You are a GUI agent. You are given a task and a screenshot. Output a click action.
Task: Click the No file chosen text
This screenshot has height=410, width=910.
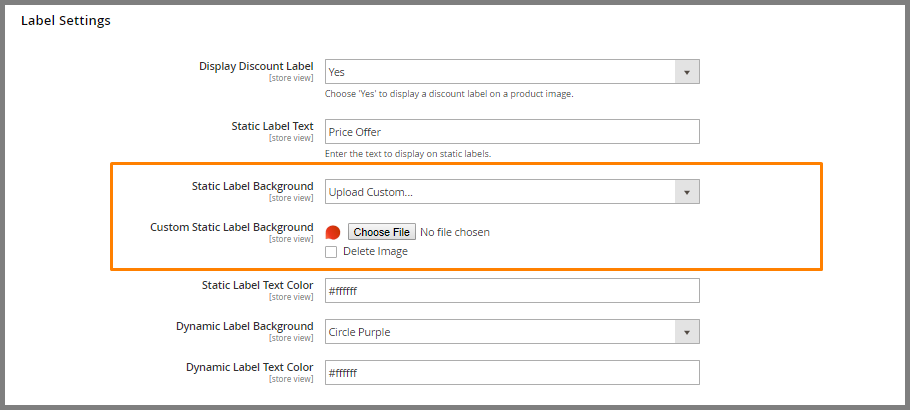pyautogui.click(x=455, y=232)
